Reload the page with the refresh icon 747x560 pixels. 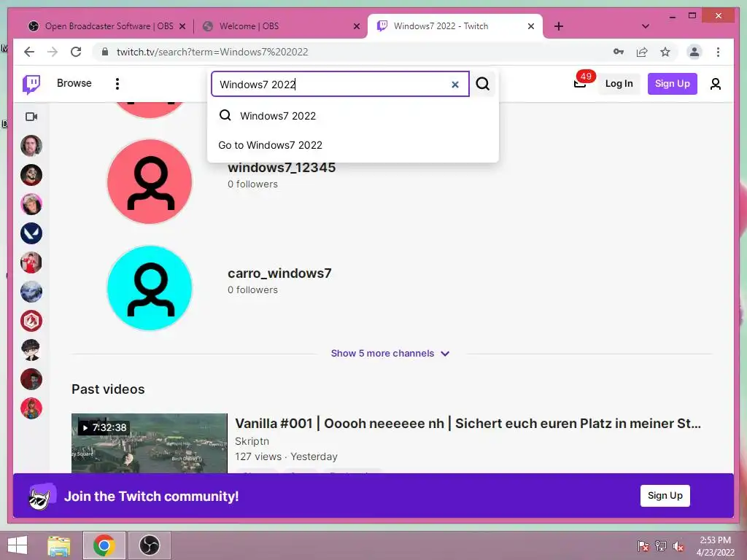[x=76, y=52]
